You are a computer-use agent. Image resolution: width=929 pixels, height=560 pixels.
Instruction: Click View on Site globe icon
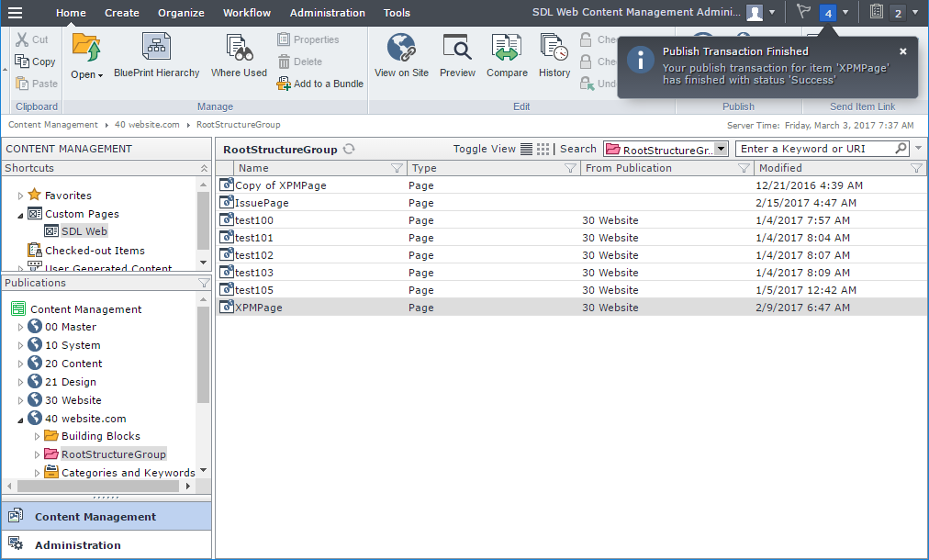pos(401,48)
